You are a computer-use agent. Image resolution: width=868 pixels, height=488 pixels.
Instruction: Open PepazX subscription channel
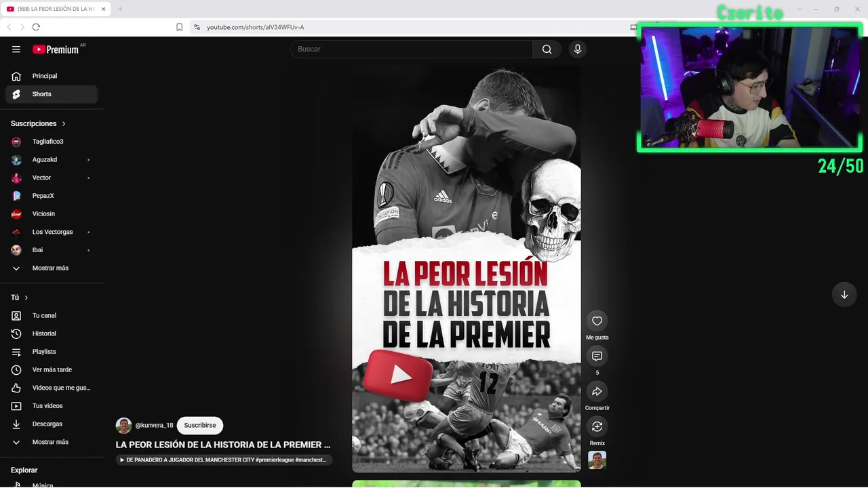click(x=52, y=196)
